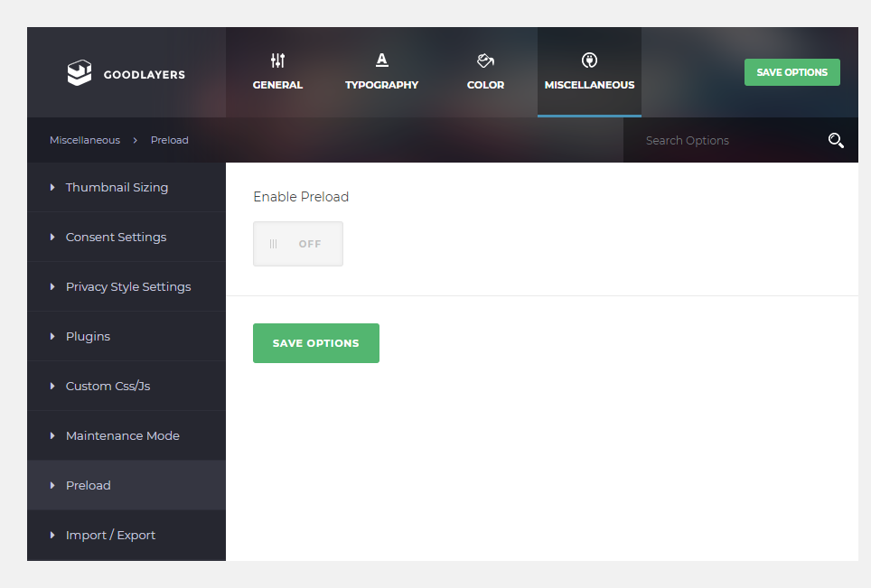
Task: Select Preload in the sidebar
Action: point(126,485)
